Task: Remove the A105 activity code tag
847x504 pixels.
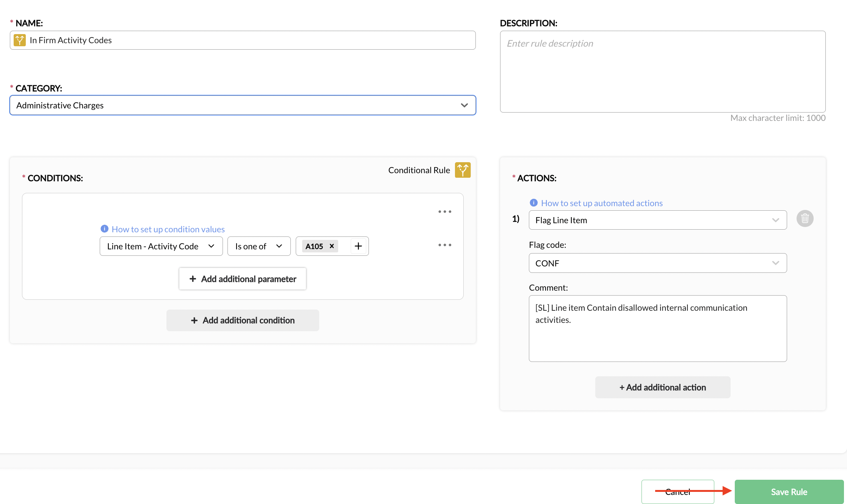Action: pos(332,246)
